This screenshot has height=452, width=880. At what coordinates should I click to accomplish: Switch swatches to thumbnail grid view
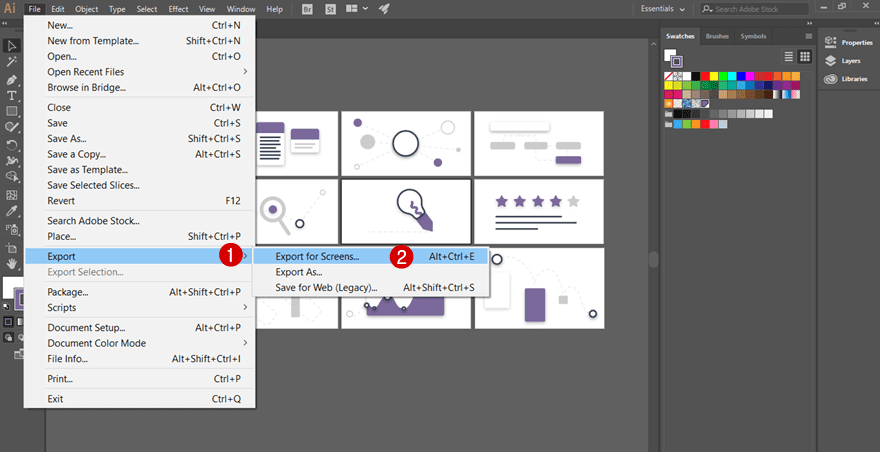point(805,56)
